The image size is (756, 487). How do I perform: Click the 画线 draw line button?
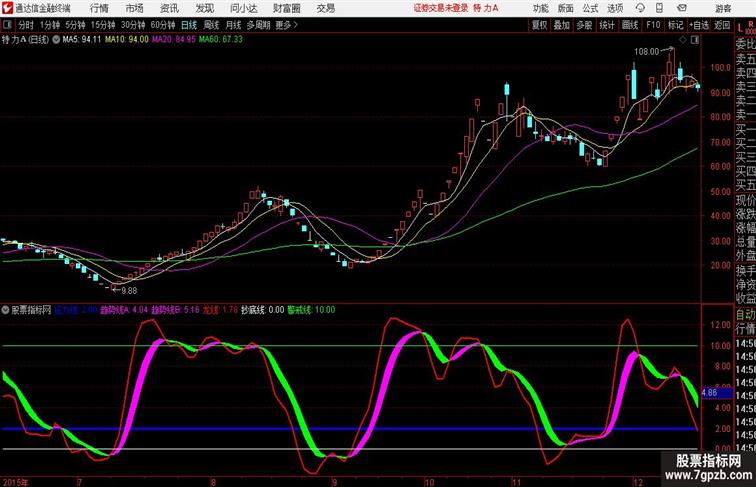[x=630, y=25]
